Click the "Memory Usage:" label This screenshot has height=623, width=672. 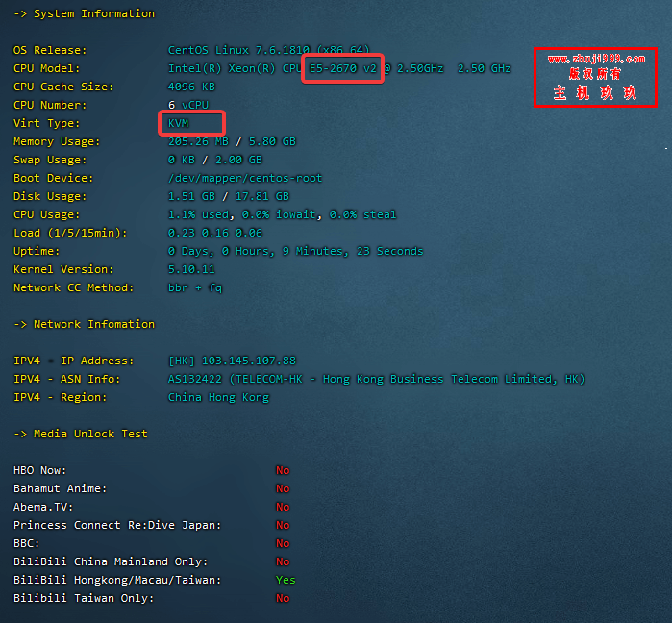click(x=57, y=141)
